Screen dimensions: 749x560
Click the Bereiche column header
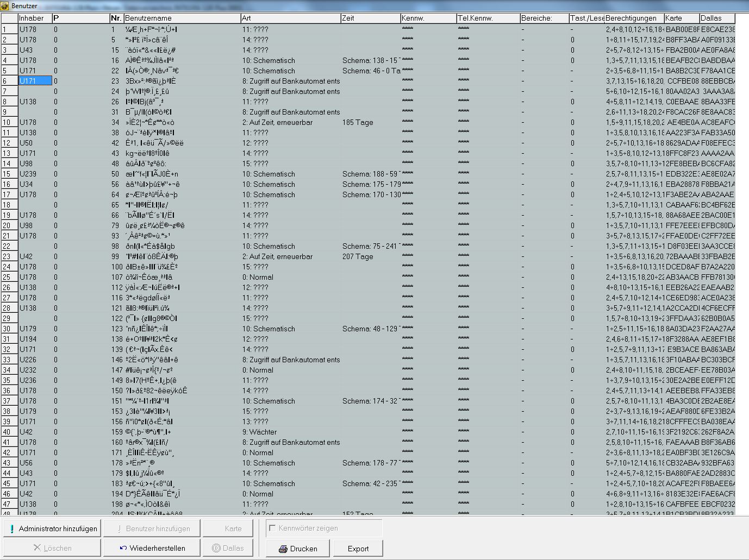tap(544, 18)
